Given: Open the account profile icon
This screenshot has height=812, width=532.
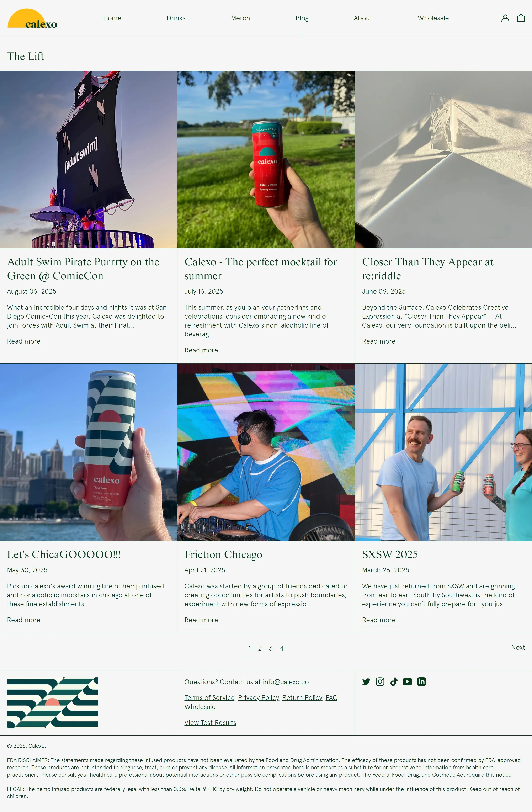Looking at the screenshot, I should (x=505, y=18).
